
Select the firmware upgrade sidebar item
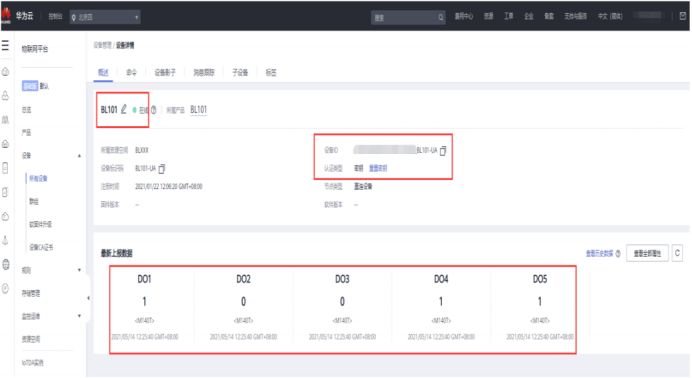pyautogui.click(x=41, y=225)
